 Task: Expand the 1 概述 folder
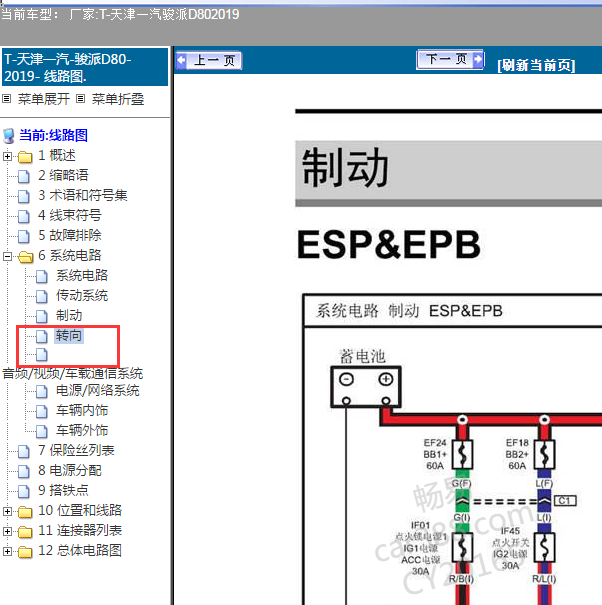point(7,156)
